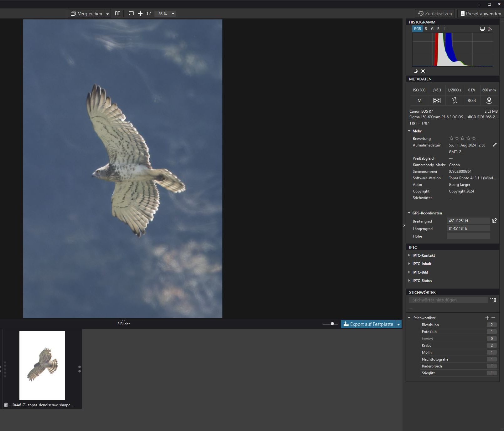The image size is (504, 431).
Task: Toggle highlight clipping sun icon
Action: (423, 71)
